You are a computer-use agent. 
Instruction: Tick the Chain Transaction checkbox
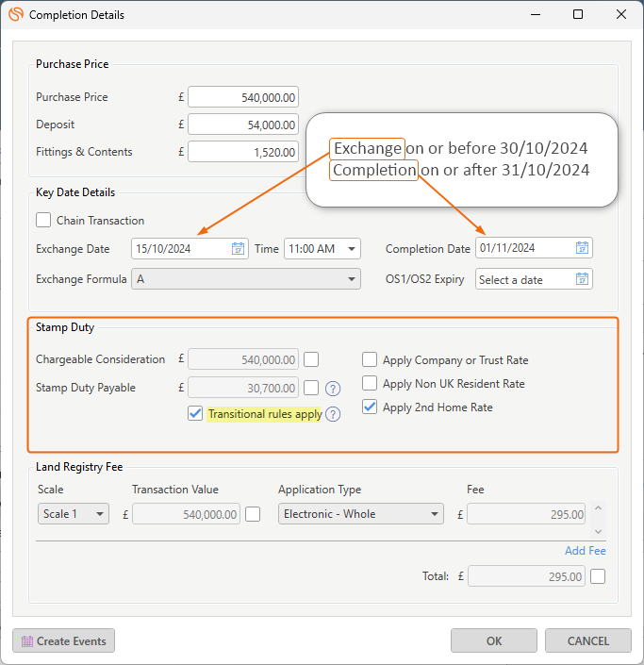43,220
